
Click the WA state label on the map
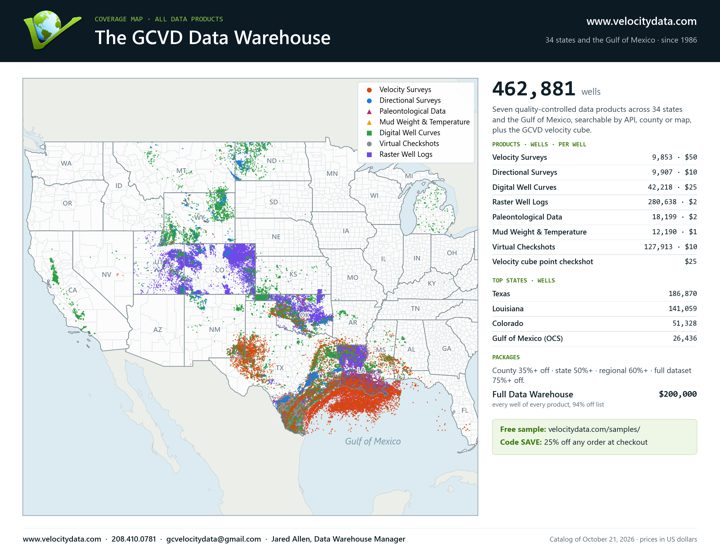coord(66,163)
